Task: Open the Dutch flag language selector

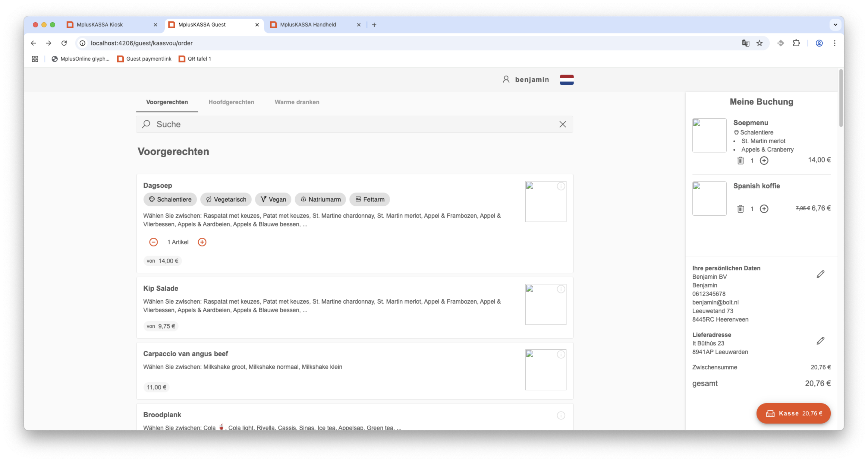Action: pos(566,80)
